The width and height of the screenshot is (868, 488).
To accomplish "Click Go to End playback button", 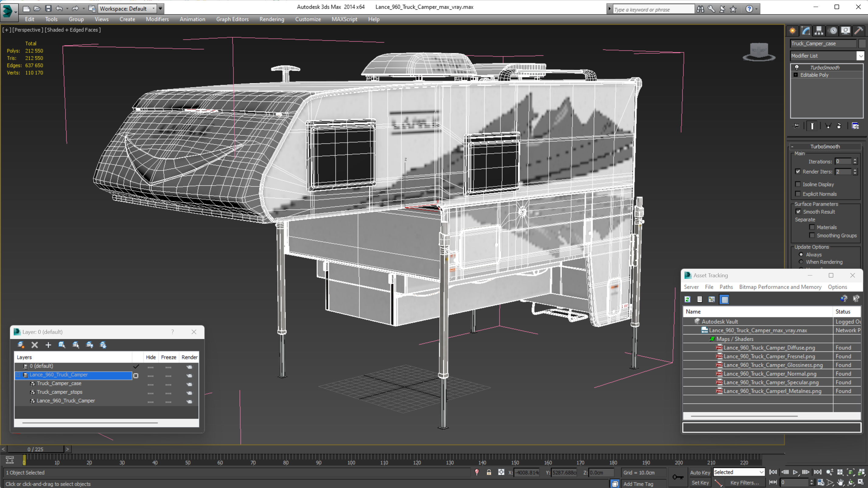I will [x=817, y=472].
